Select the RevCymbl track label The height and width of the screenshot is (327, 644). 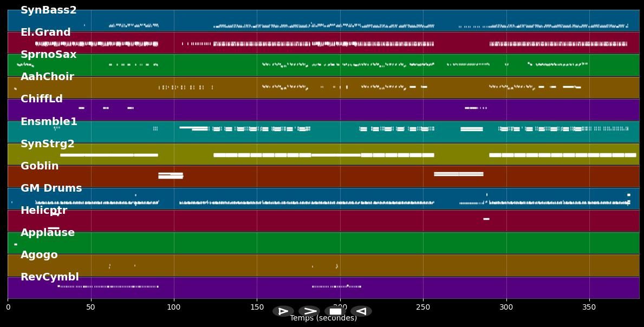[50, 277]
